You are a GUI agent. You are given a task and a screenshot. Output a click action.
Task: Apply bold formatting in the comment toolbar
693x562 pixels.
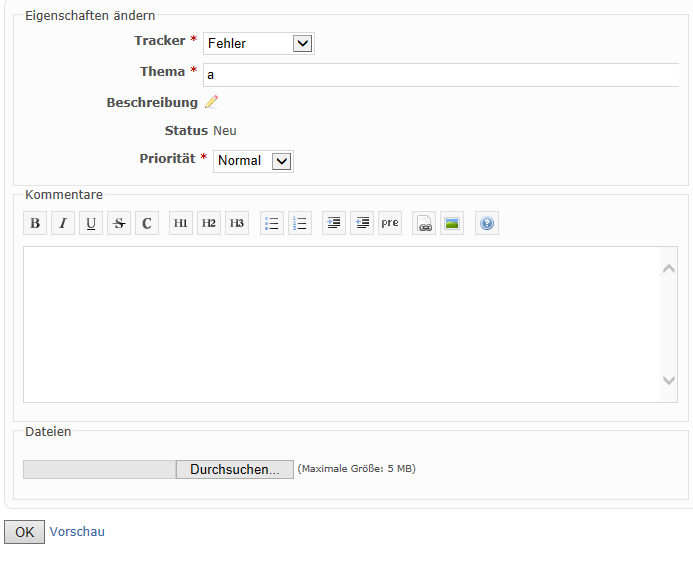tap(35, 223)
